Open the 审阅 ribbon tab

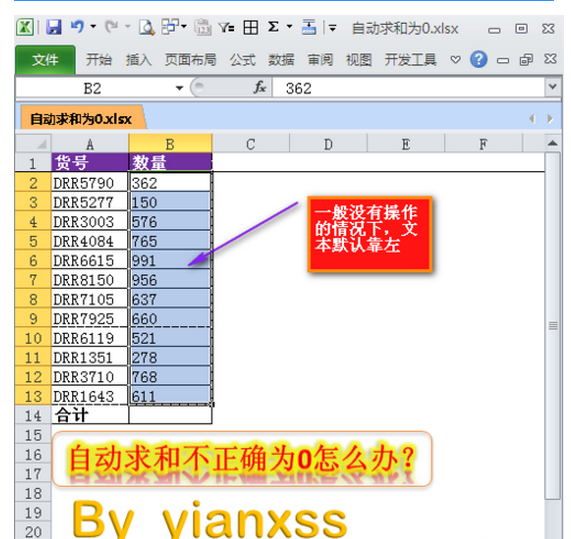[x=320, y=60]
